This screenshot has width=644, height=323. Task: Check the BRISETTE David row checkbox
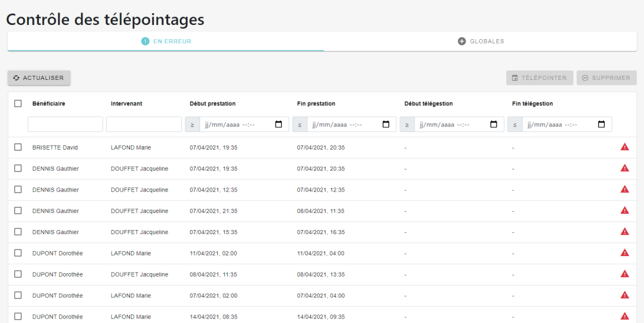point(18,147)
